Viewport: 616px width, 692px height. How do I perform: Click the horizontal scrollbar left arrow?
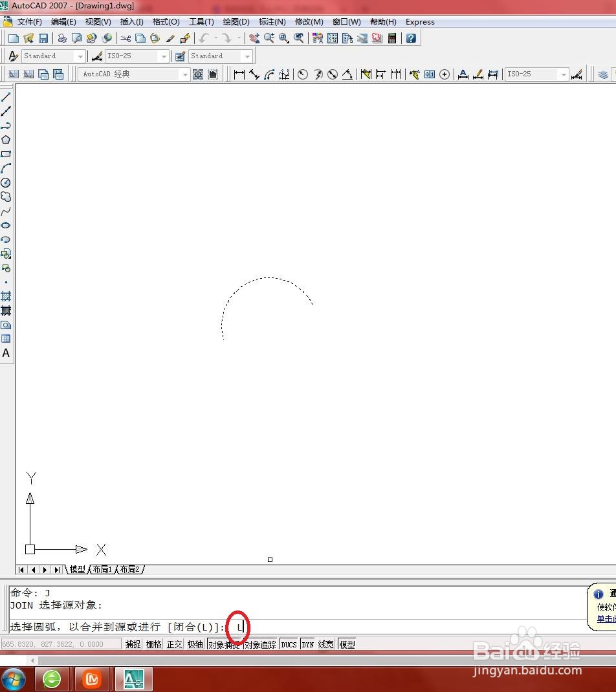tap(33, 661)
